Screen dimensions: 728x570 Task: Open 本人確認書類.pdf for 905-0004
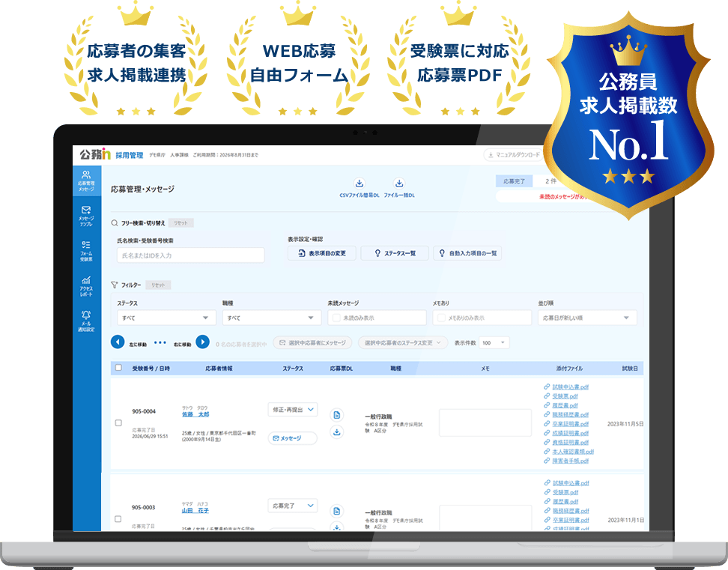(573, 452)
